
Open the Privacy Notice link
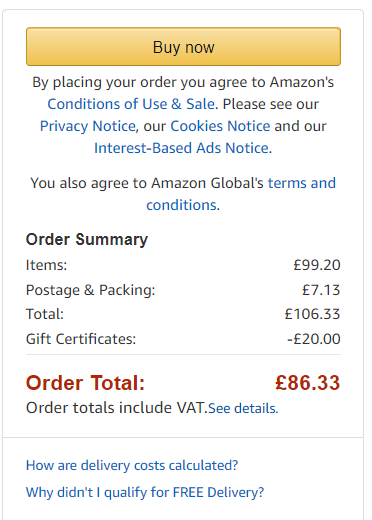pyautogui.click(x=88, y=126)
